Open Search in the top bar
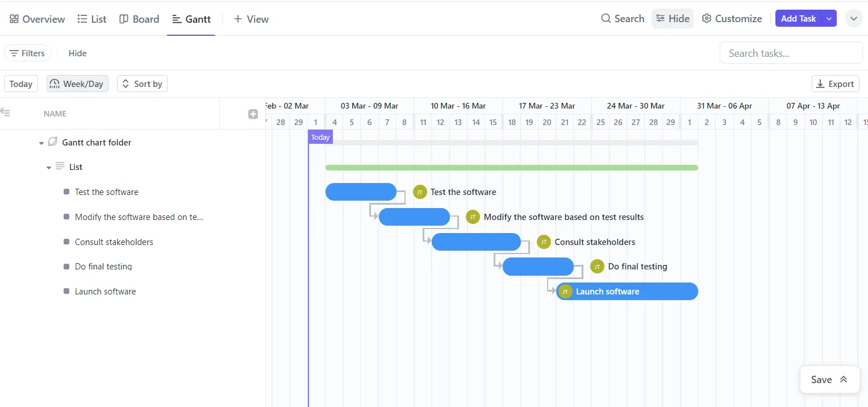This screenshot has height=407, width=868. click(x=623, y=18)
